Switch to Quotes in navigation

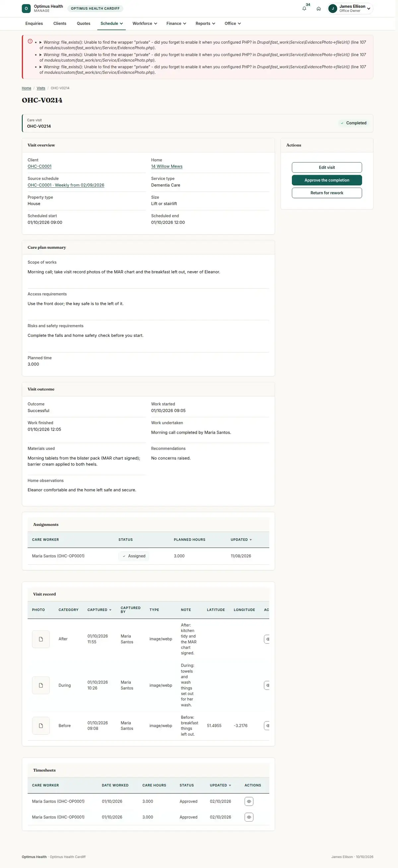click(84, 24)
